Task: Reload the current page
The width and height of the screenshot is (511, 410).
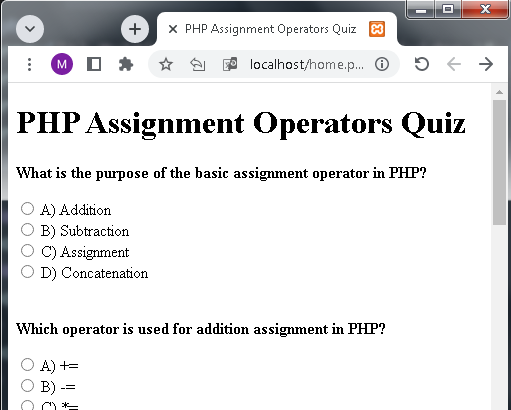Action: click(422, 64)
